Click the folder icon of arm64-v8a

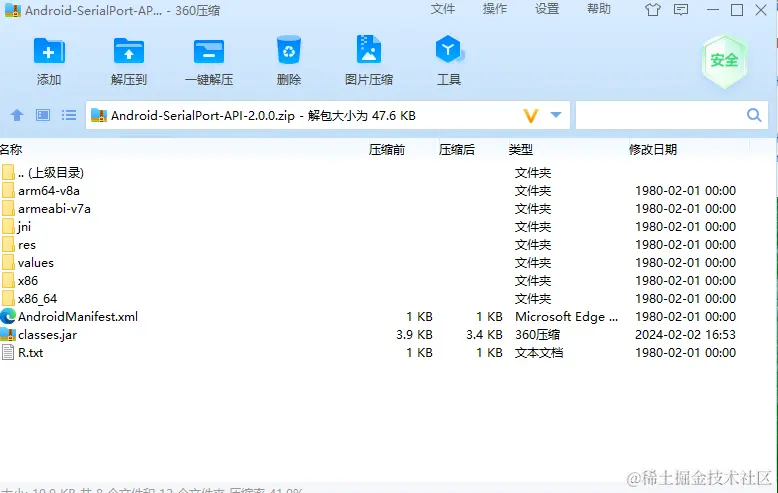(x=8, y=190)
